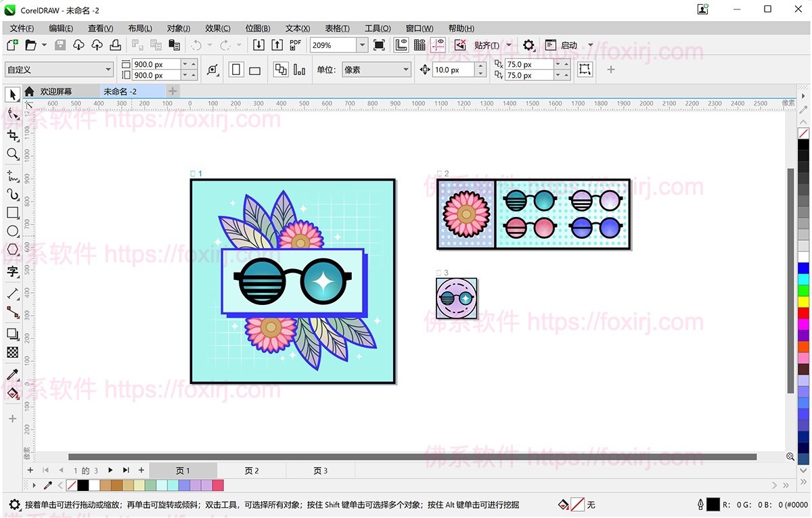
Task: Switch to the 欢迎屏幕 tab
Action: [x=55, y=91]
